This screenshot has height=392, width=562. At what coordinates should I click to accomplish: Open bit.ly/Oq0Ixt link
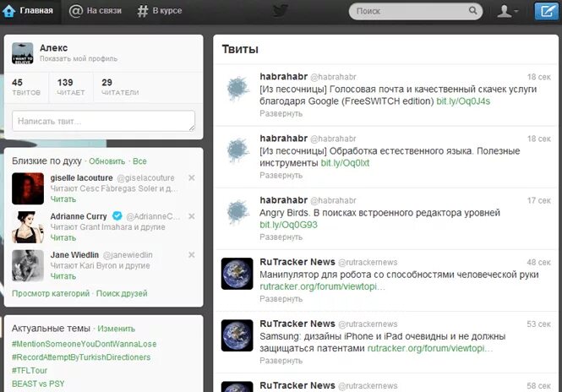tap(345, 163)
